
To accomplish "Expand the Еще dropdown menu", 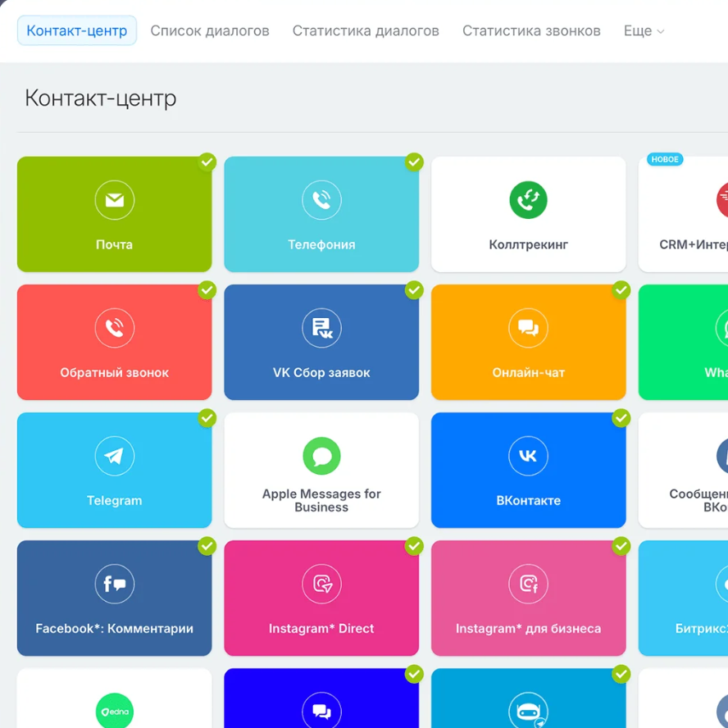I will point(644,31).
